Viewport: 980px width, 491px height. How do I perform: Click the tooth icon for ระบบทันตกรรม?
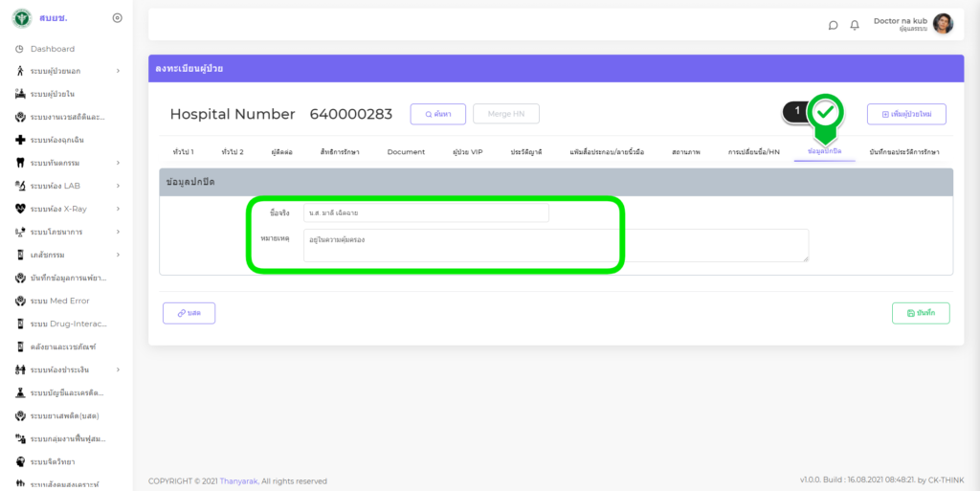click(x=20, y=163)
